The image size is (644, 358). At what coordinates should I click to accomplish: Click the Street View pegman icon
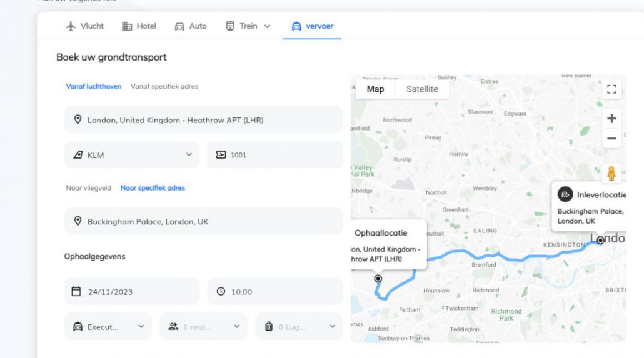pos(611,173)
